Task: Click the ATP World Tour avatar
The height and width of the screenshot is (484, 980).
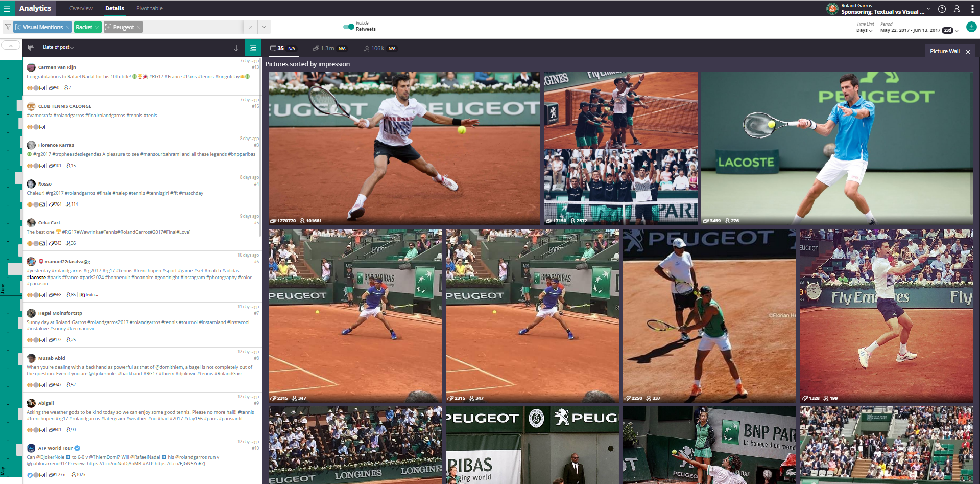Action: [x=31, y=448]
